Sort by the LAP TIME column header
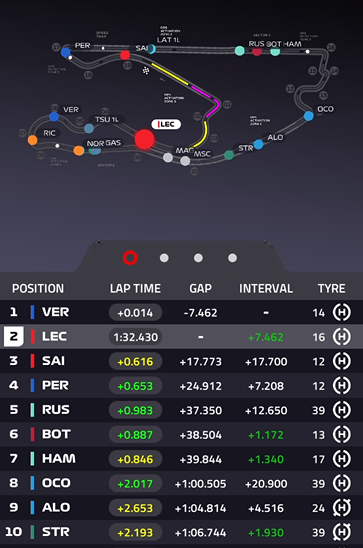363x548 pixels. click(x=136, y=288)
